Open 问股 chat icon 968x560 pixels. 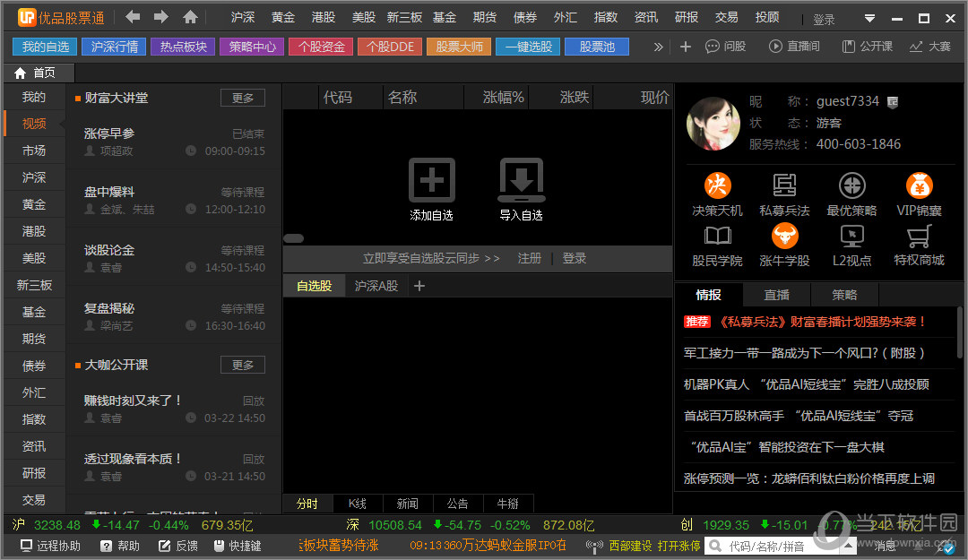[x=713, y=47]
